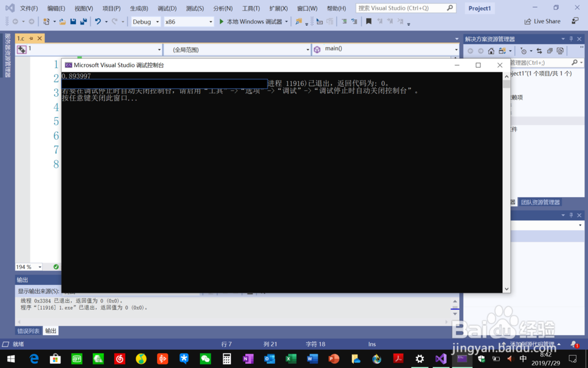The width and height of the screenshot is (588, 368).
Task: Open the 生成(B) menu
Action: click(139, 8)
